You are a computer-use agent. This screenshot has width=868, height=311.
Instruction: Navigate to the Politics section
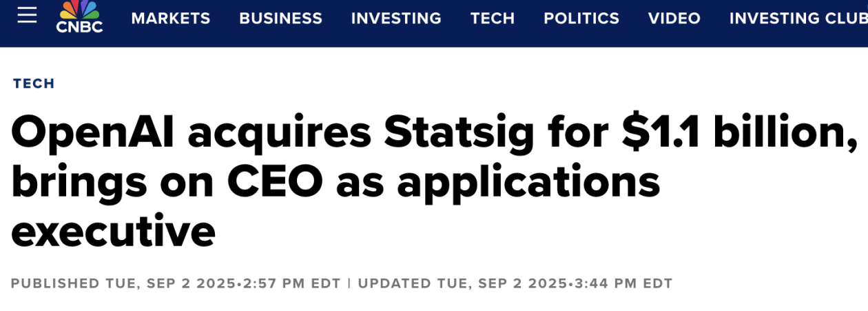581,19
